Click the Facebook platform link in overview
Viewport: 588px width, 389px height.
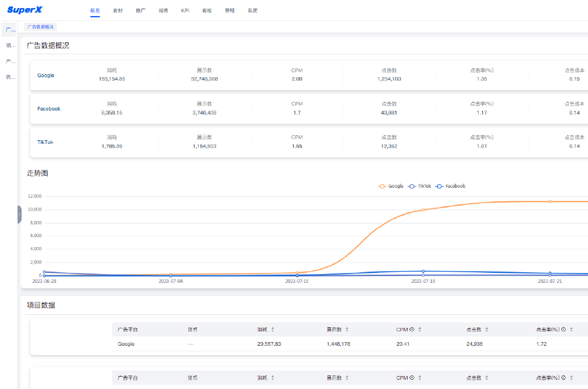coord(49,109)
